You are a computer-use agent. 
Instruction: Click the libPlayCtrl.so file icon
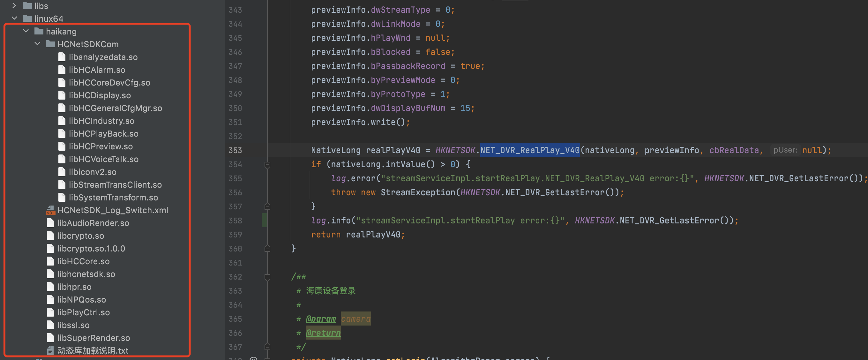pos(50,312)
